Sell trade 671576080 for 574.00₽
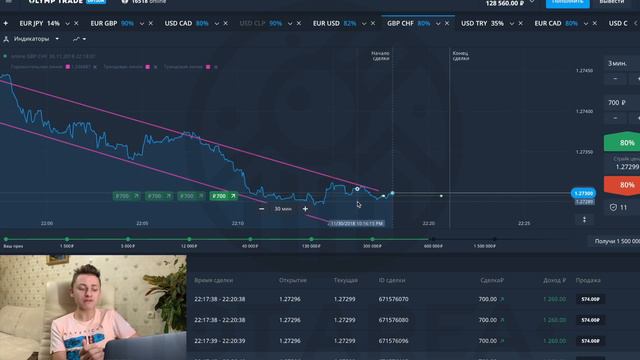This screenshot has width=640, height=360. [x=590, y=320]
